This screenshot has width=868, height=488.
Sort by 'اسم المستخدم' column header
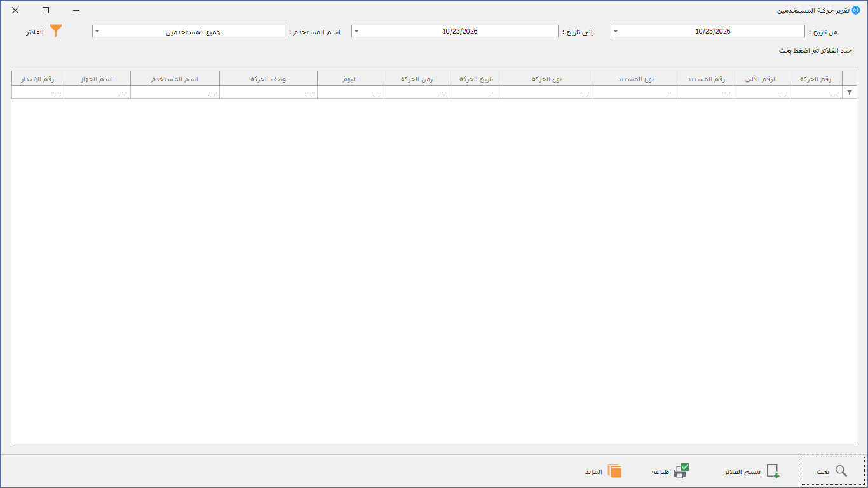175,79
